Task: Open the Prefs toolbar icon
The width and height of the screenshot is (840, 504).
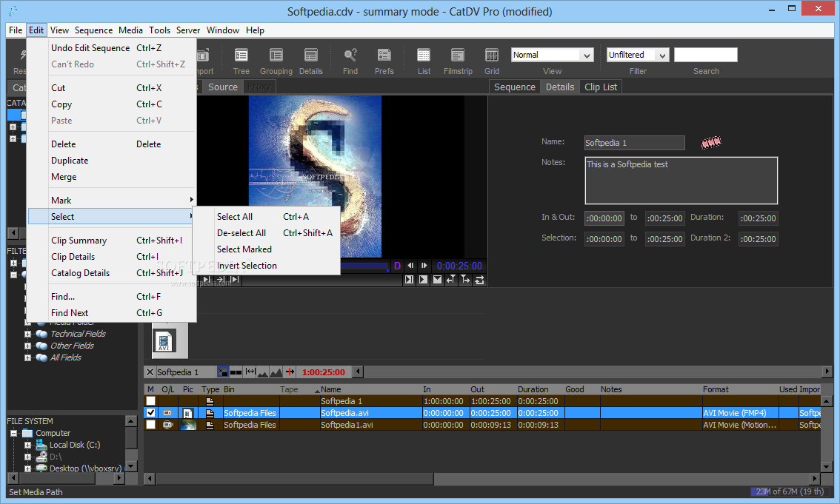Action: point(384,55)
